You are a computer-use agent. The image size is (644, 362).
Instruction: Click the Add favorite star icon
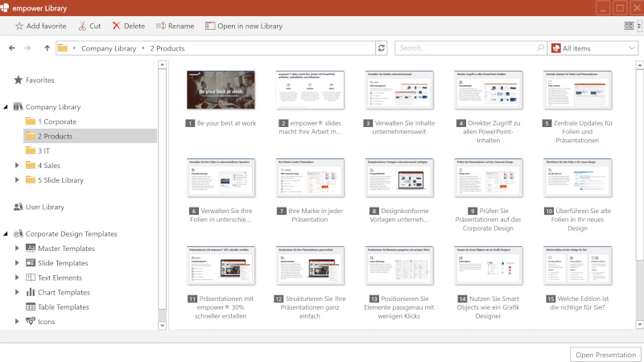tap(19, 26)
